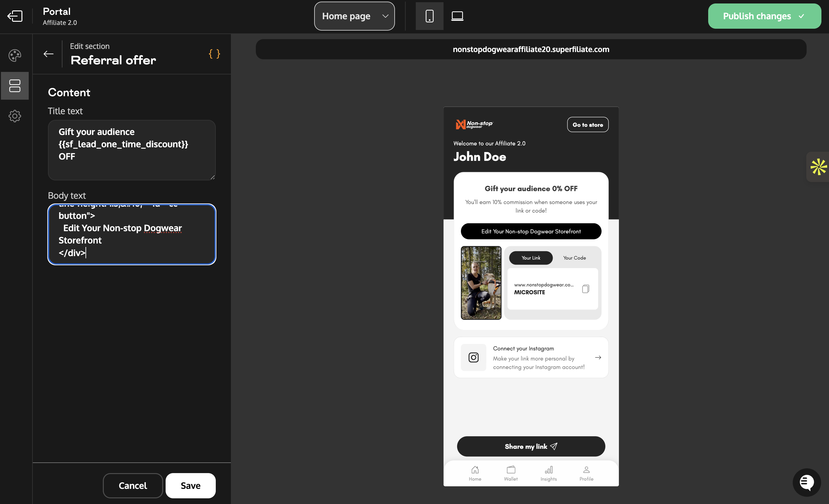Open the theme palette panel

pyautogui.click(x=15, y=56)
